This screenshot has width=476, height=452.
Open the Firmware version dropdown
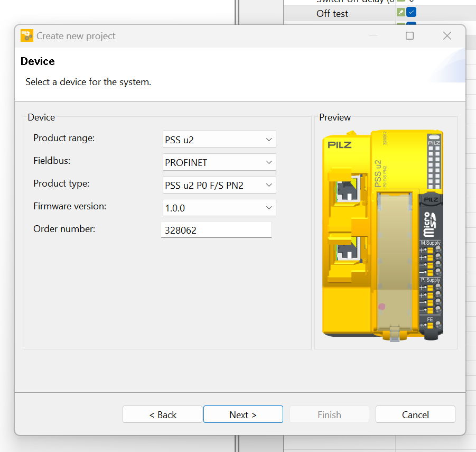pyautogui.click(x=219, y=208)
